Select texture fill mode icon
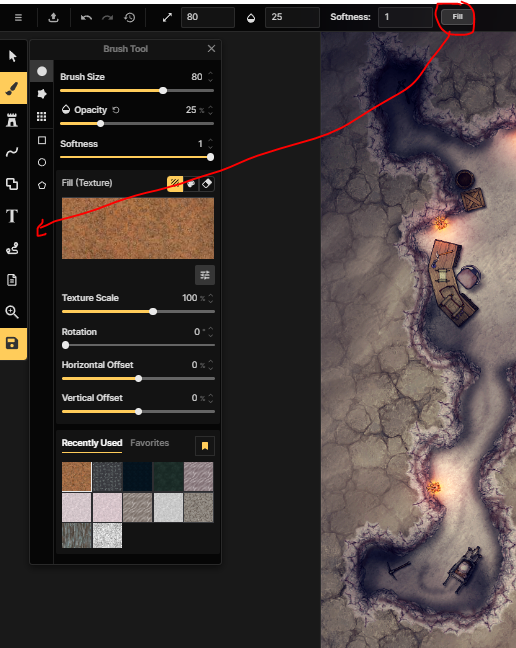This screenshot has width=516, height=648. coord(175,183)
